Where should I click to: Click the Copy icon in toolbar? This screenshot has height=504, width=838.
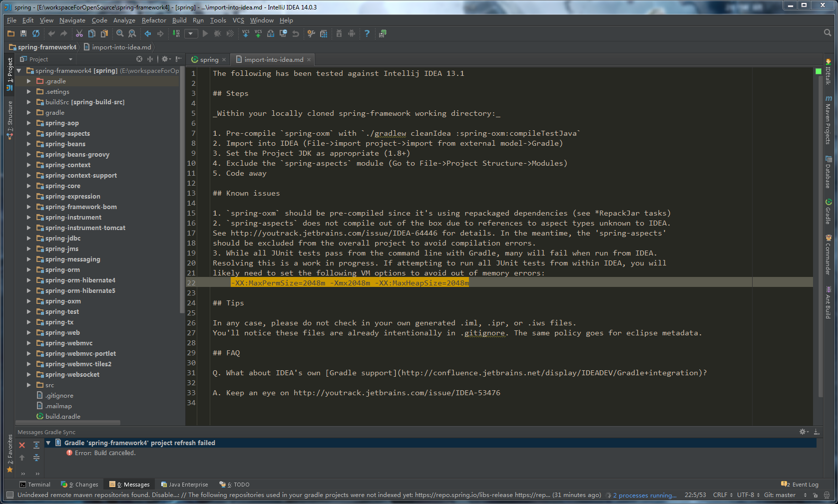tap(92, 33)
